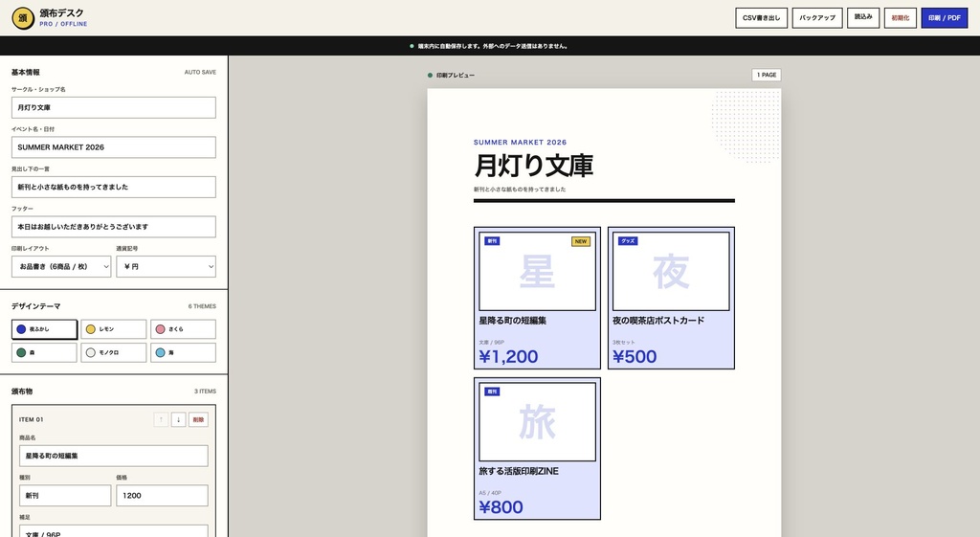Select the レモン yellow theme

[114, 329]
